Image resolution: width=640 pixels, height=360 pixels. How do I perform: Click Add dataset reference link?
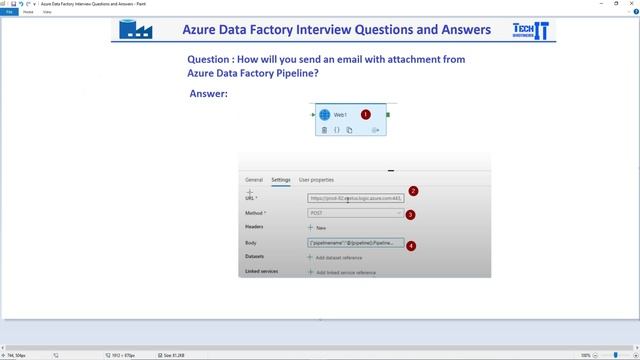tap(335, 258)
